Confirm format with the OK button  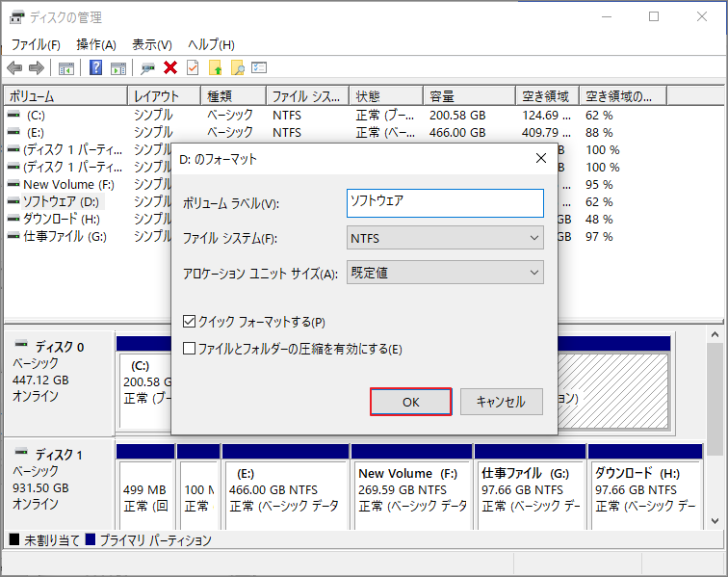411,402
